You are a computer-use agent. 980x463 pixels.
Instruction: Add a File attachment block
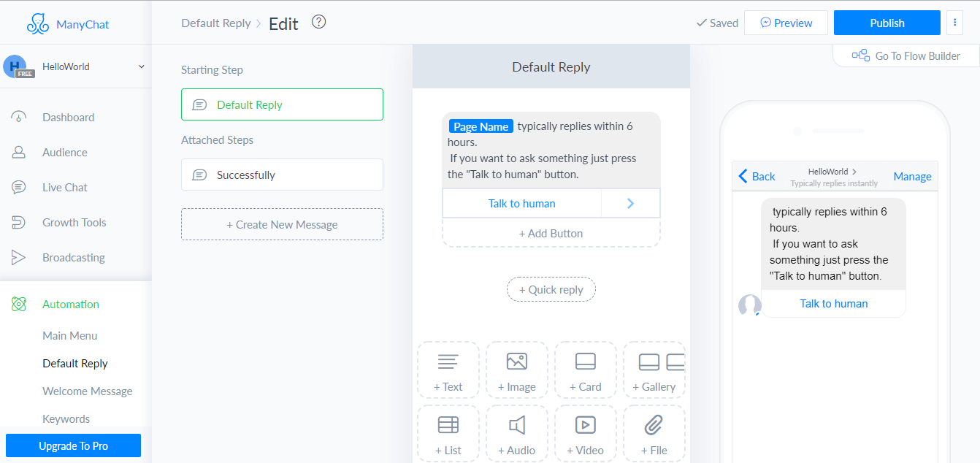[x=654, y=434]
